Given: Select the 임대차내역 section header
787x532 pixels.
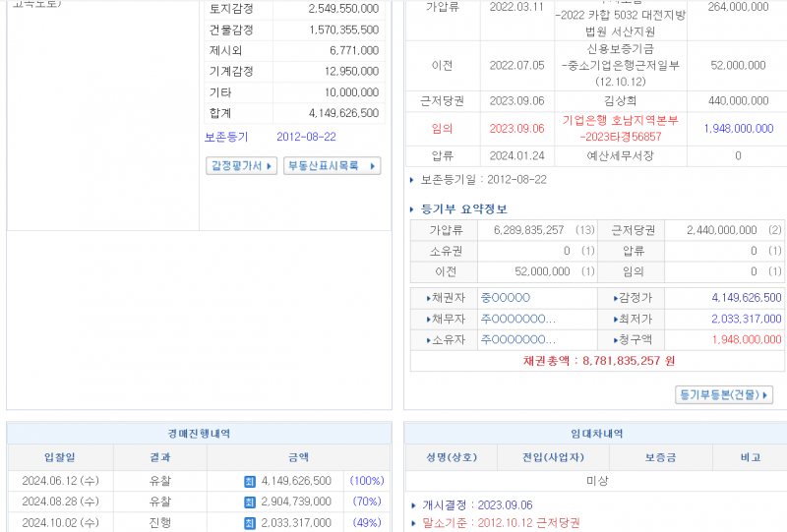Looking at the screenshot, I should point(596,433).
